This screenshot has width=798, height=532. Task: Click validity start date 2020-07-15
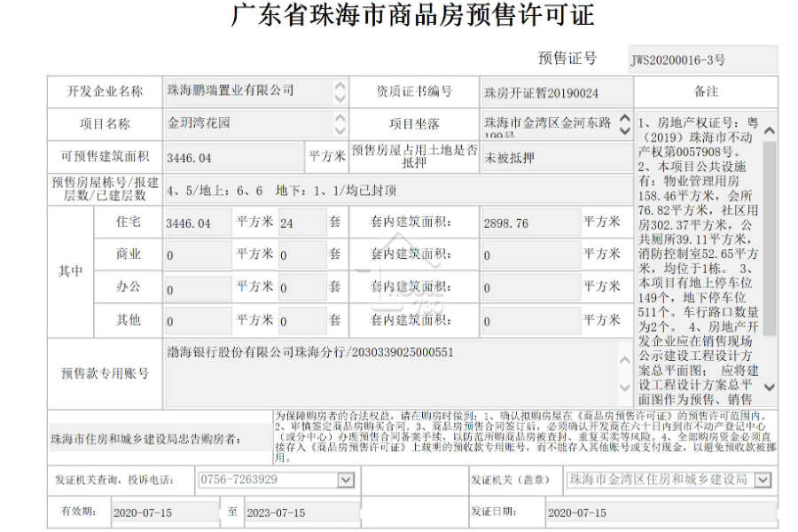(166, 512)
